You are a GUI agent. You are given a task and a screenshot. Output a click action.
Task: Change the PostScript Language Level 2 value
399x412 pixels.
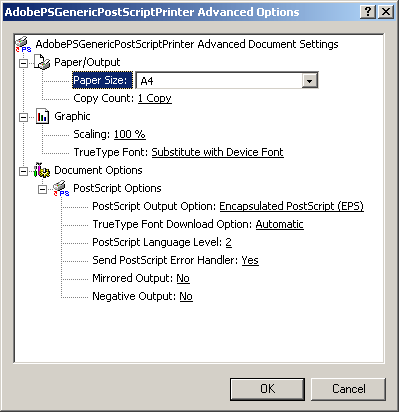pos(229,242)
